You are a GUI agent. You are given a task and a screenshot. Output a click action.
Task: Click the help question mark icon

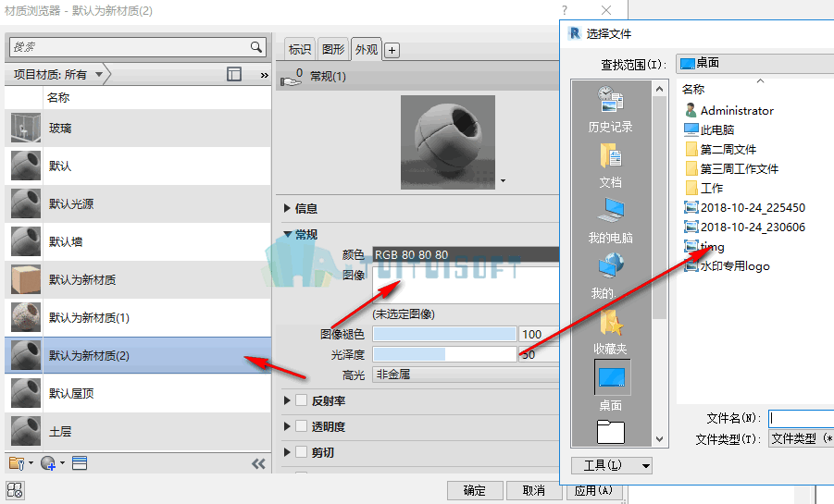tap(565, 10)
